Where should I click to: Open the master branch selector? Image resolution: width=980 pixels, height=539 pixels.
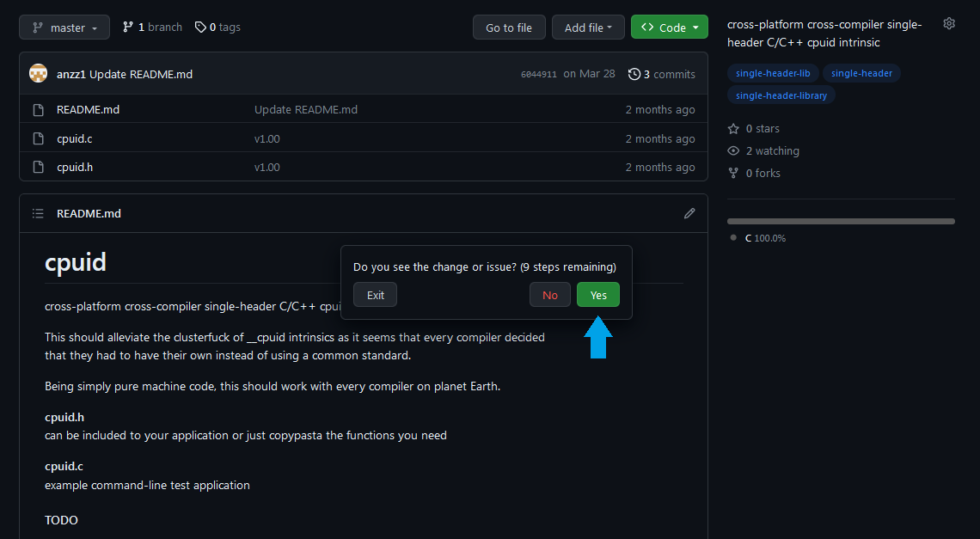point(64,27)
